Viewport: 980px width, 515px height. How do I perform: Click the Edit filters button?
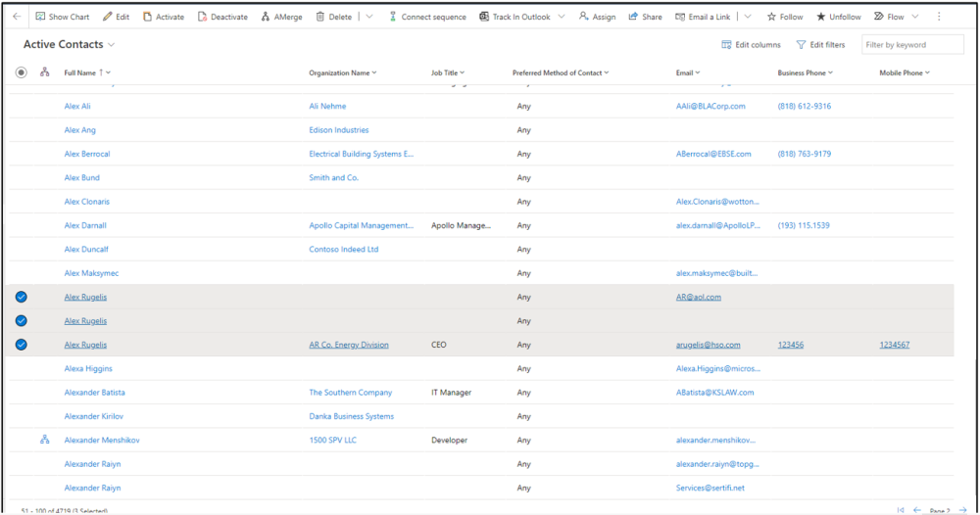coord(820,45)
